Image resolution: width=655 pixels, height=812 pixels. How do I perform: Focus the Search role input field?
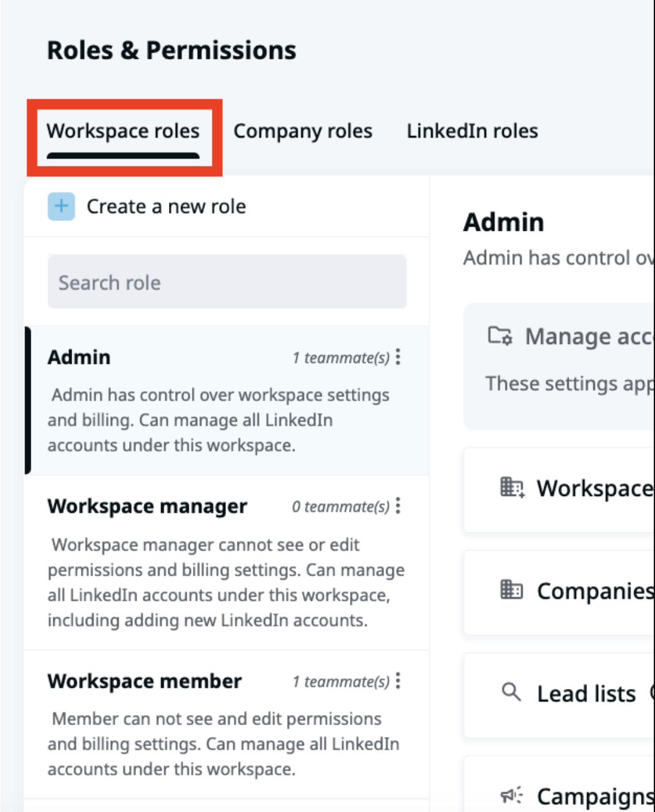(x=227, y=282)
